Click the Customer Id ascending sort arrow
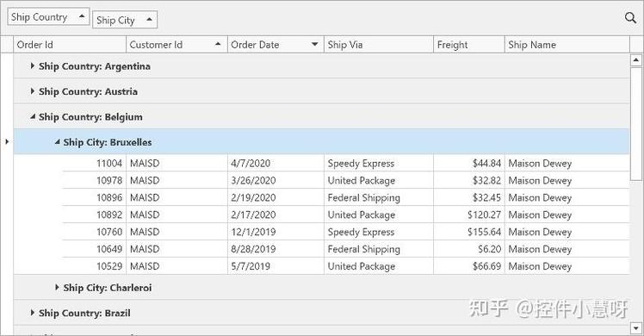Image resolution: width=644 pixels, height=336 pixels. pos(218,44)
